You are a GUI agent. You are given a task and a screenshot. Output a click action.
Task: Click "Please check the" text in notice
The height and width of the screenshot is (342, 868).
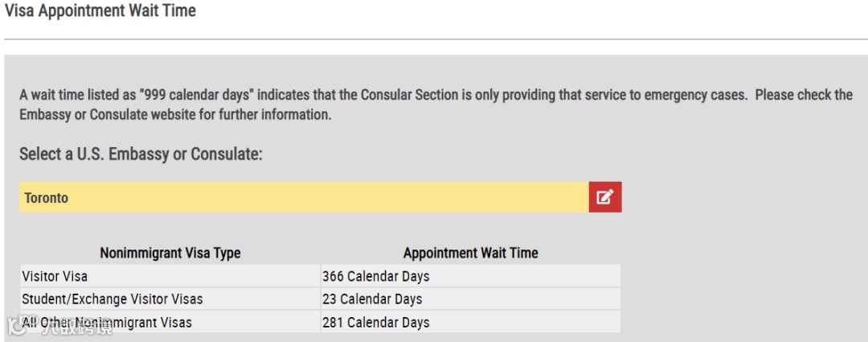[x=804, y=95]
